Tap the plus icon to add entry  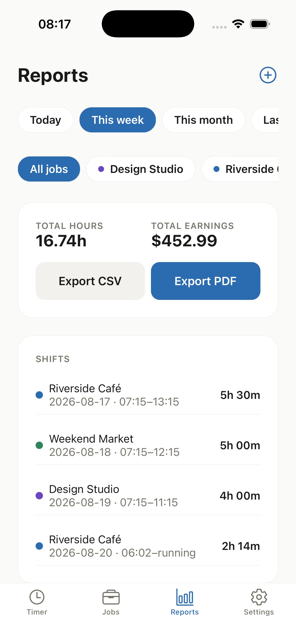(x=268, y=75)
